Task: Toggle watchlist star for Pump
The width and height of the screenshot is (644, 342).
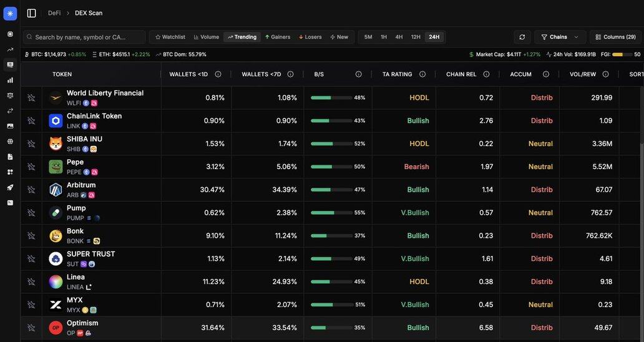Action: (31, 213)
